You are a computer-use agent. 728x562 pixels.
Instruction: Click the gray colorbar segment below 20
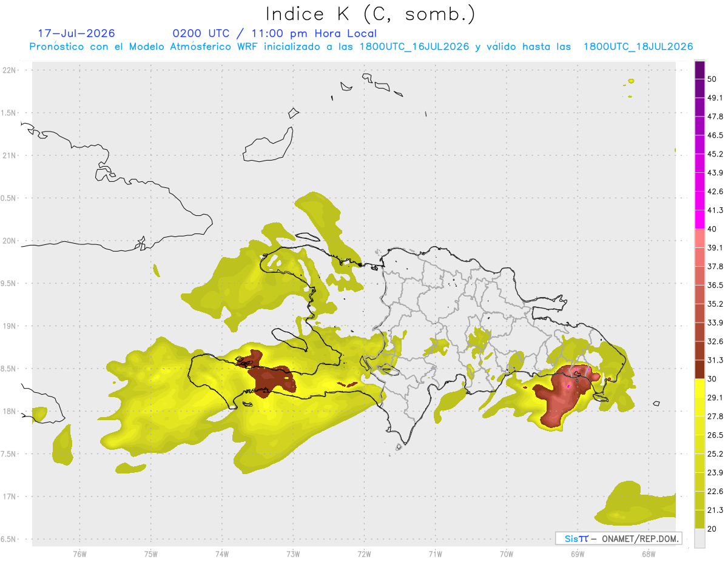coord(700,538)
